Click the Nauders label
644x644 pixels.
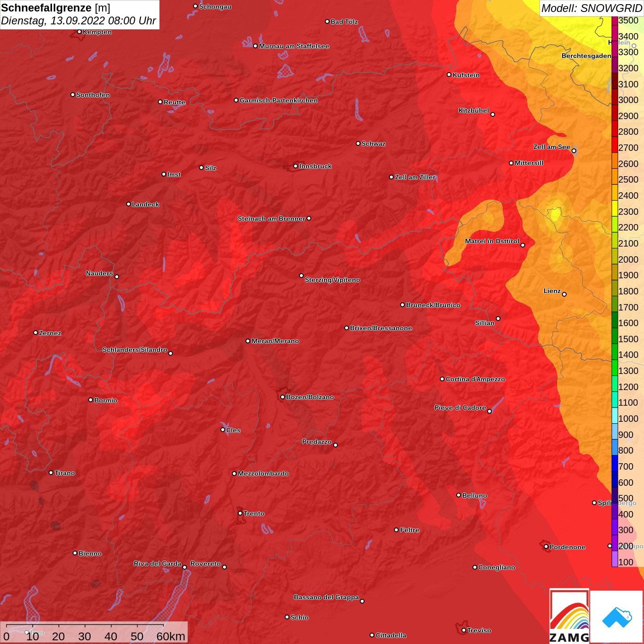click(99, 273)
